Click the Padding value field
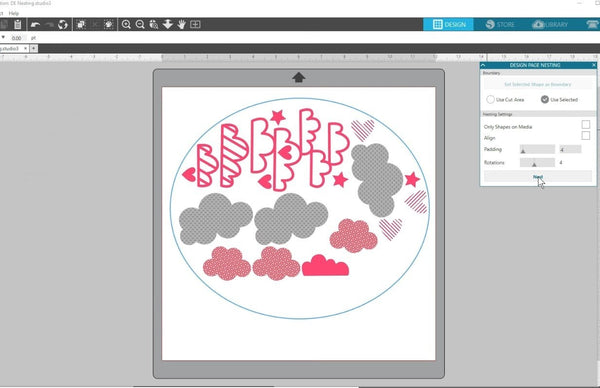The image size is (600, 388). pyautogui.click(x=570, y=149)
